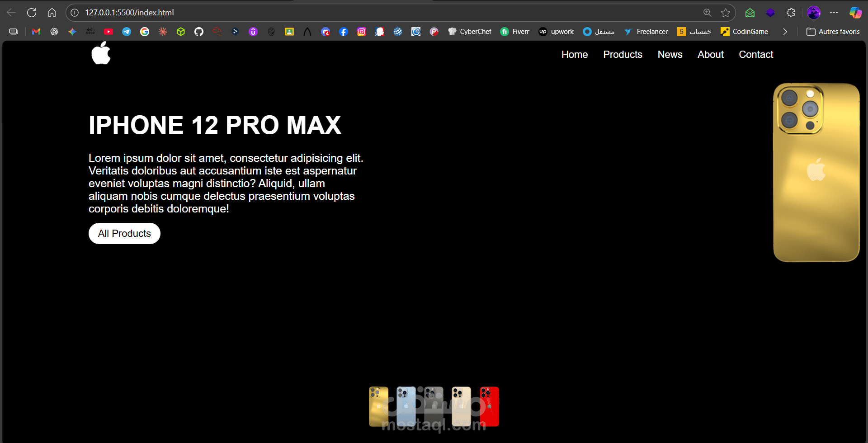Screen dimensions: 868x443
Task: Open the Freelancer bookmark
Action: [646, 32]
